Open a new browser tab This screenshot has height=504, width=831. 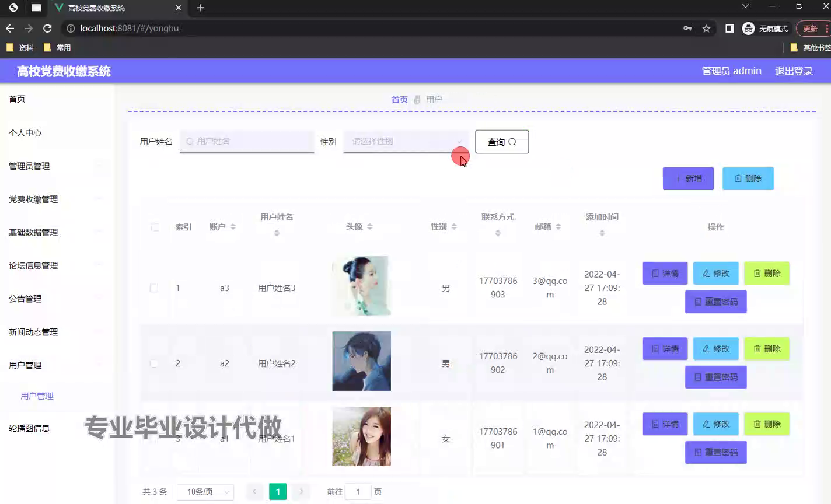pyautogui.click(x=201, y=8)
